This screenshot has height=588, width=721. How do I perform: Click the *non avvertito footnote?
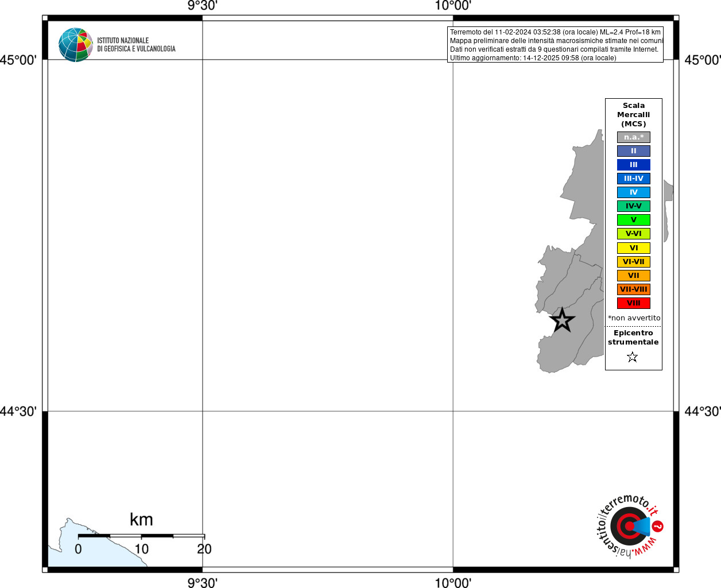634,318
